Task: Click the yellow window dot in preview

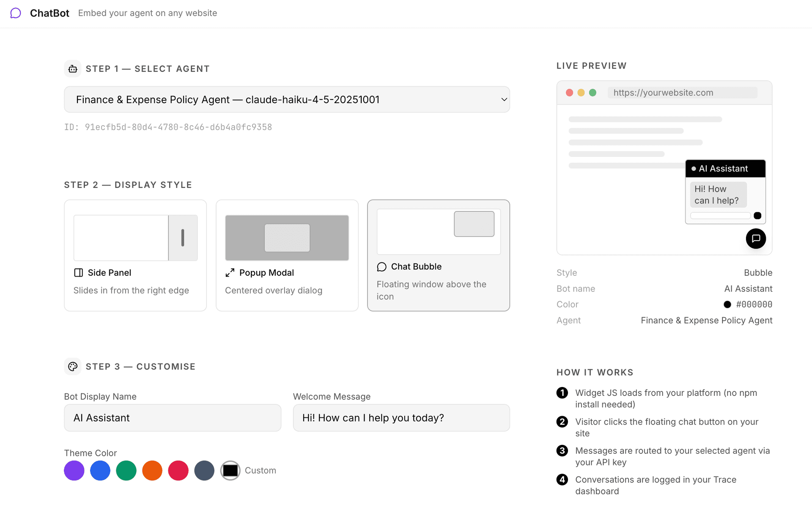Action: tap(581, 93)
